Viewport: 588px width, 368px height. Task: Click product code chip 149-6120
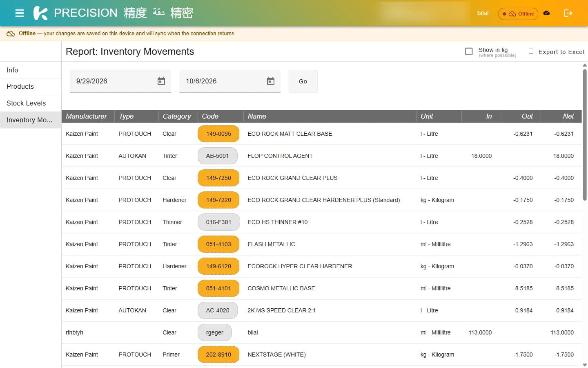tap(218, 266)
